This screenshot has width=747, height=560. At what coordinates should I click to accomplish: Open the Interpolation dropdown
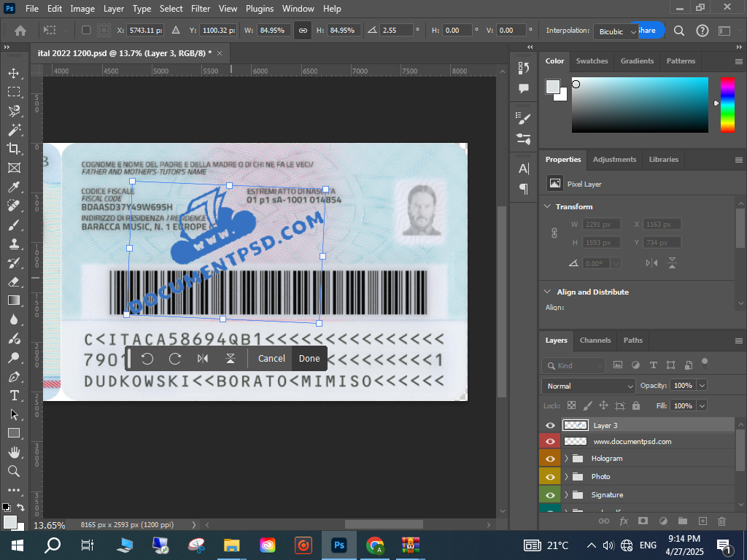point(616,31)
